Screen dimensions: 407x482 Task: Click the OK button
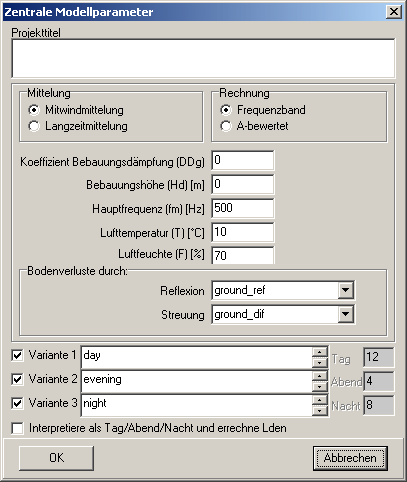56,458
